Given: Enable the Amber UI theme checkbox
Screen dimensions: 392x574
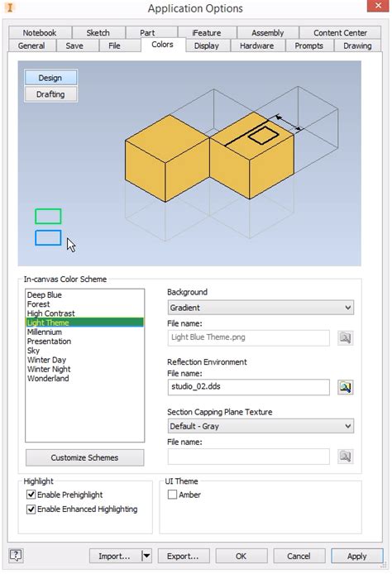Looking at the screenshot, I should click(172, 495).
